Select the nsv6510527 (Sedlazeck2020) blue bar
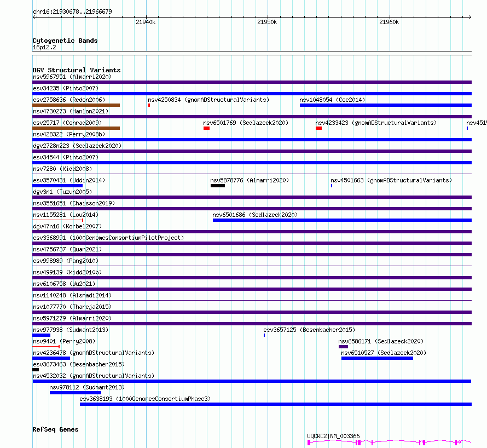The height and width of the screenshot is (448, 487). (377, 358)
